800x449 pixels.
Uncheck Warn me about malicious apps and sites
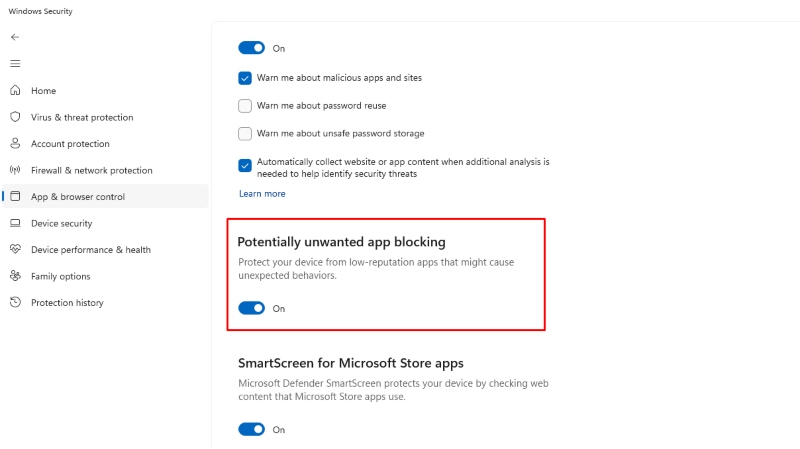coord(245,78)
